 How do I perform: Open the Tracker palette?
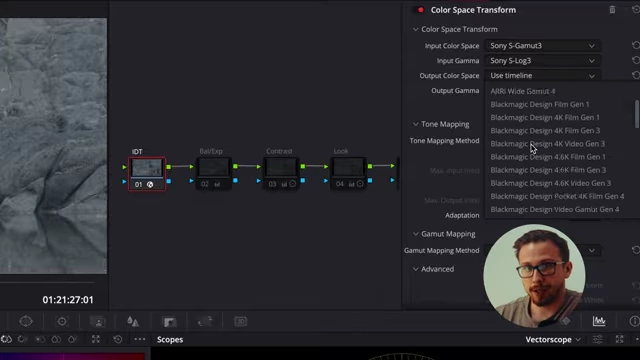coord(62,321)
